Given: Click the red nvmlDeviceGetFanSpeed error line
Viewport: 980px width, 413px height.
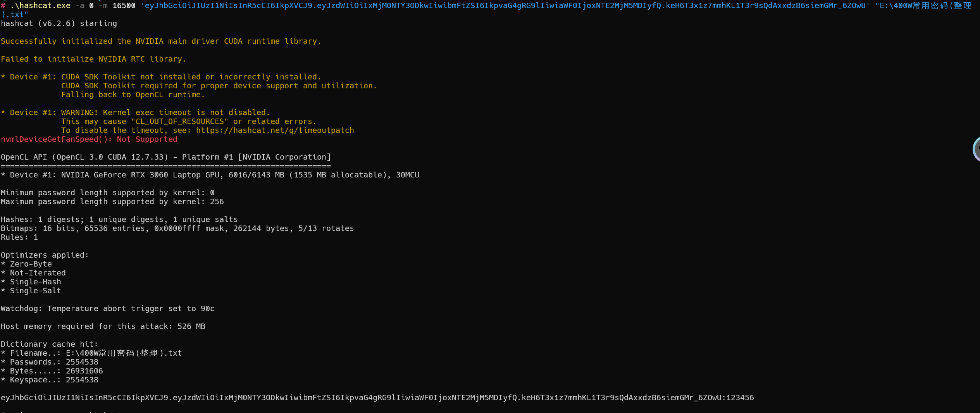Looking at the screenshot, I should [x=89, y=139].
